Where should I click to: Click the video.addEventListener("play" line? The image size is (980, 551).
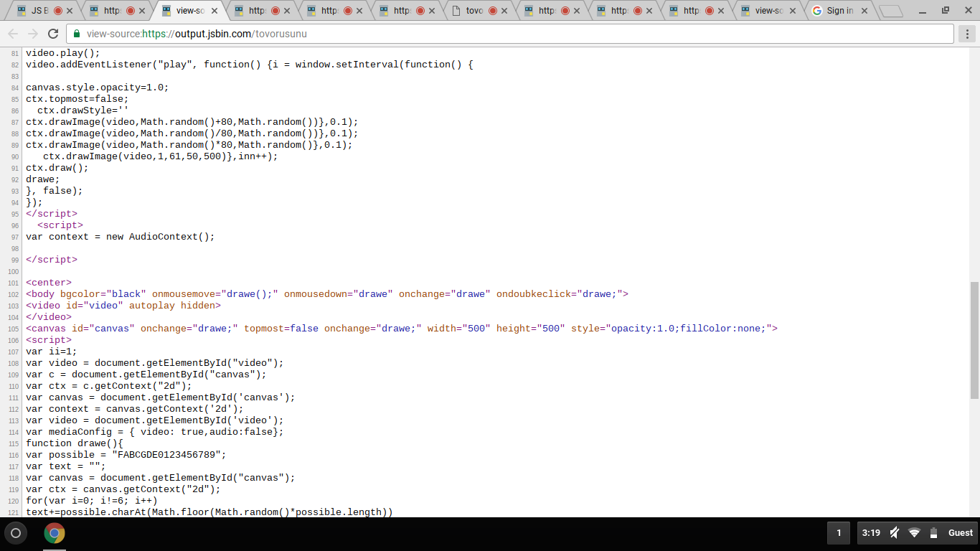coord(250,65)
